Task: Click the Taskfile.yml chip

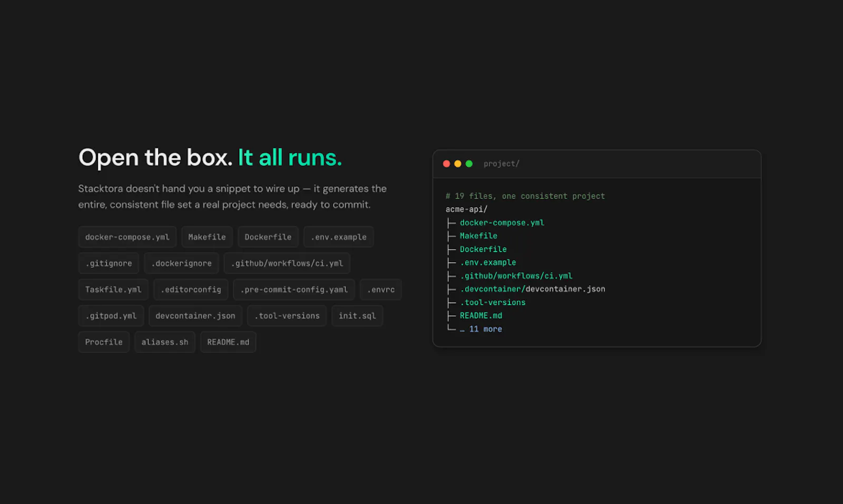Action: point(113,290)
